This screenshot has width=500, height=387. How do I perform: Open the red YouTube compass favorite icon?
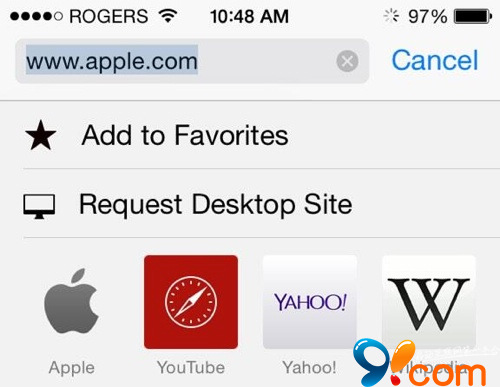pyautogui.click(x=191, y=302)
